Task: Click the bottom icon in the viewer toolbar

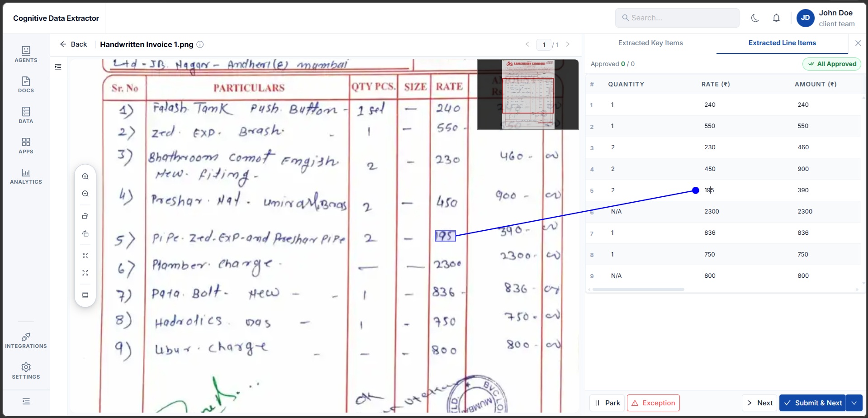Action: (85, 295)
